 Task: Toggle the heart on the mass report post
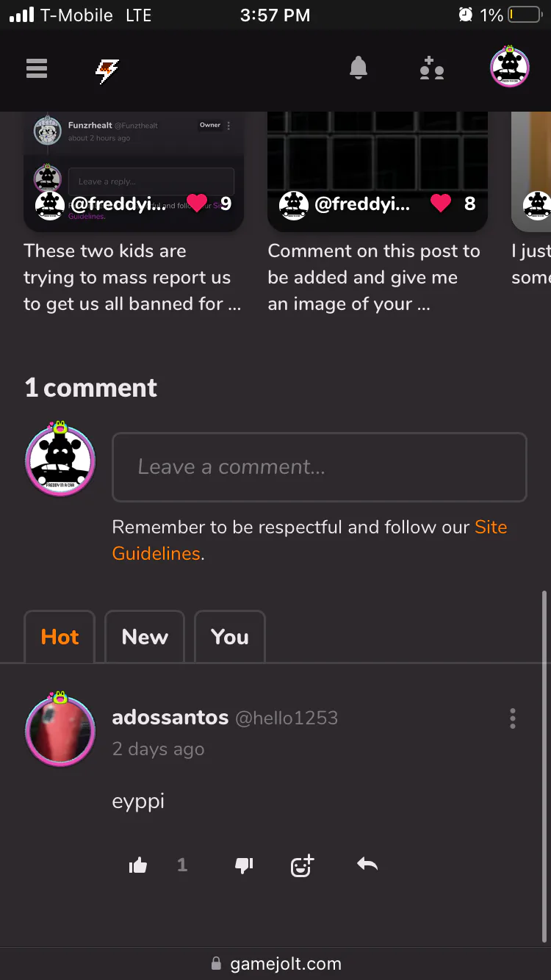coord(197,203)
